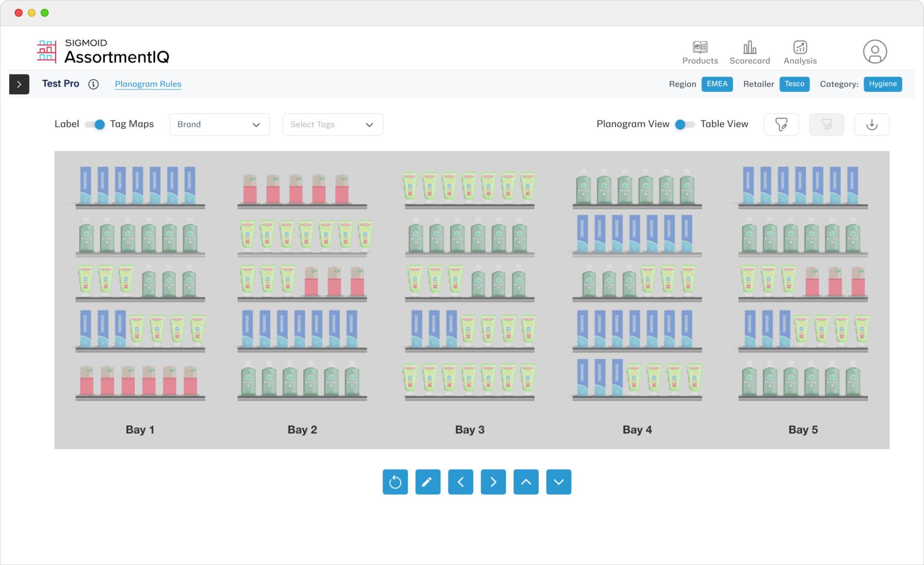Click the move right arrow button

pyautogui.click(x=493, y=482)
